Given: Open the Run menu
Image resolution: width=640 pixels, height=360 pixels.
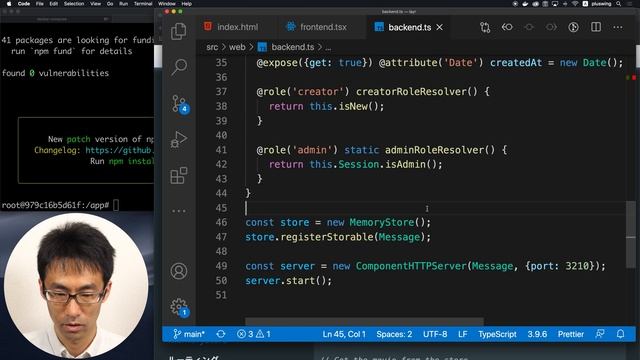Looking at the screenshot, I should coord(123,4).
